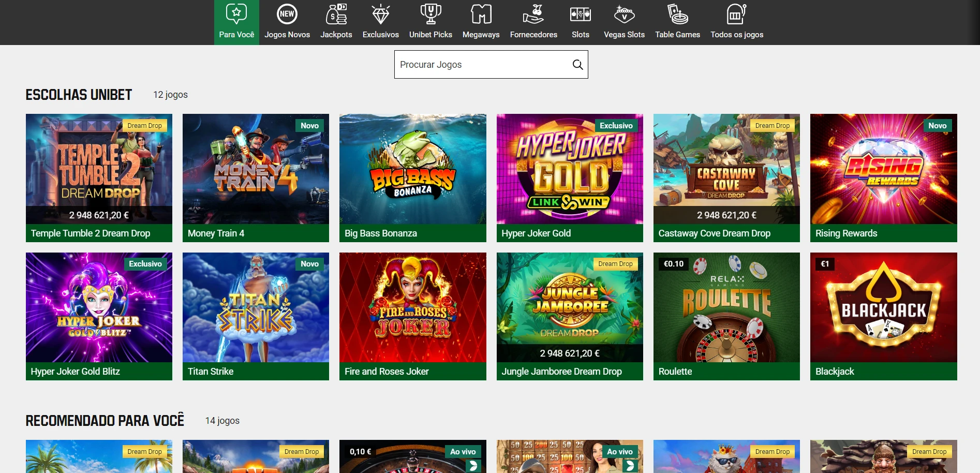980x473 pixels.
Task: Click the Recomendado Para Você heading
Action: click(x=105, y=421)
